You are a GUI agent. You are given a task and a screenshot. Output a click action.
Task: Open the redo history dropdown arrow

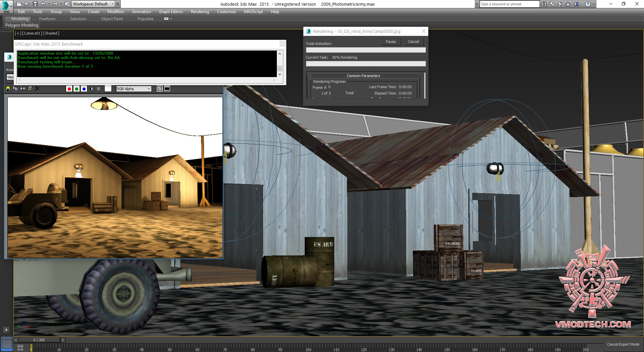click(x=61, y=4)
